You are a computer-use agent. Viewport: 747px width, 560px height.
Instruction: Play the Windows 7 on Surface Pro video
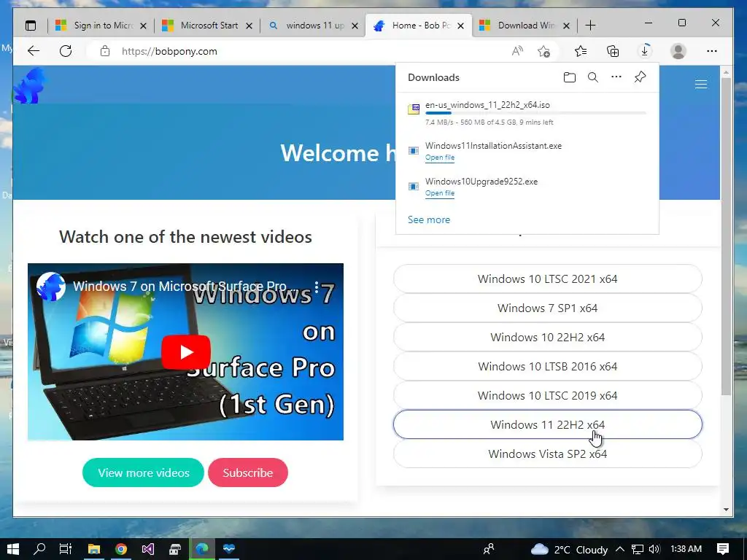point(186,352)
